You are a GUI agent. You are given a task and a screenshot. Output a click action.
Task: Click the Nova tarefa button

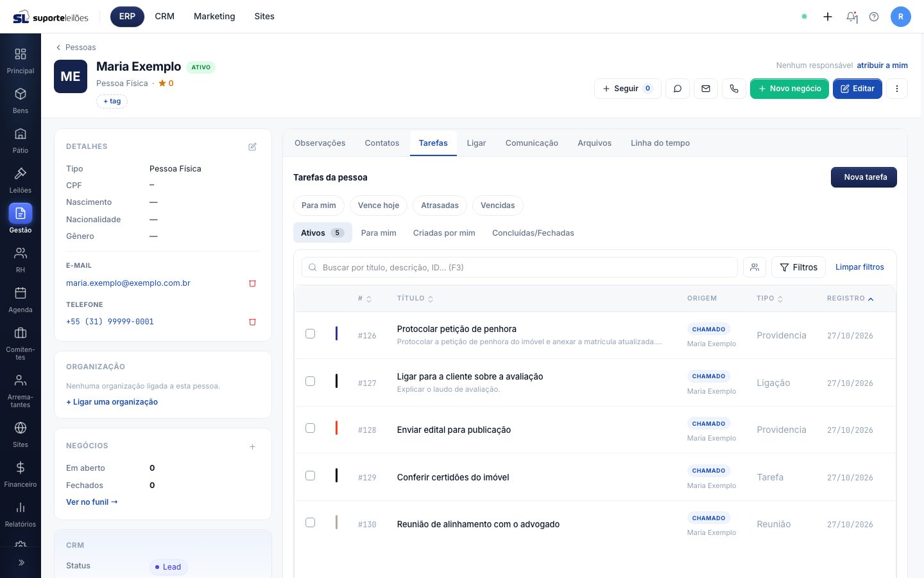[x=864, y=177]
